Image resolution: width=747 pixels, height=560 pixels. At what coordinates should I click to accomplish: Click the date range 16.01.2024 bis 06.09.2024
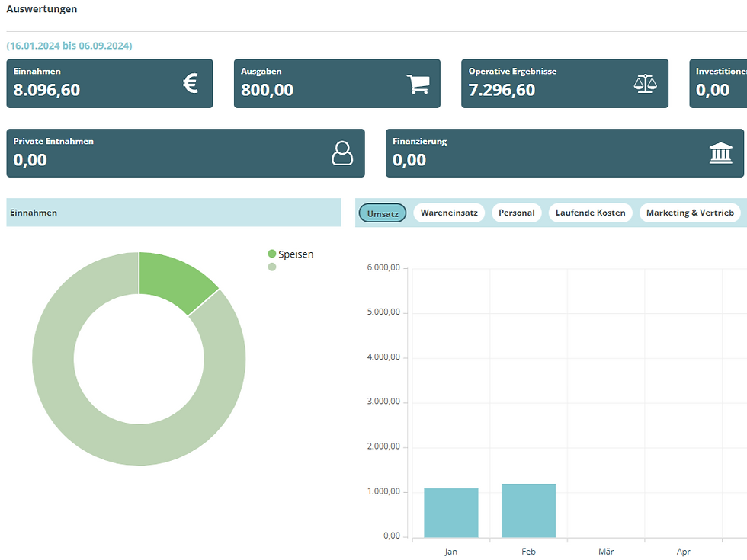tap(69, 46)
